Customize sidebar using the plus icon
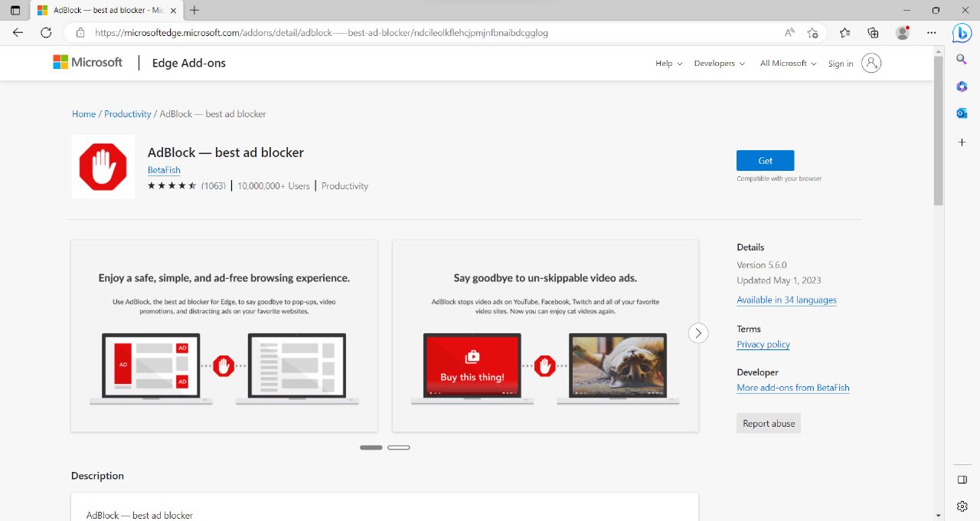This screenshot has width=980, height=521. coord(962,142)
